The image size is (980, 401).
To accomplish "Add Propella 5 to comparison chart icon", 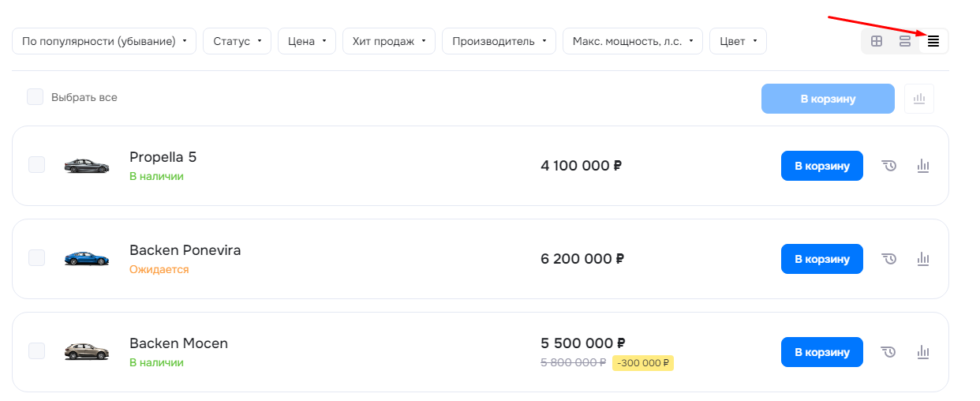I will [x=923, y=166].
